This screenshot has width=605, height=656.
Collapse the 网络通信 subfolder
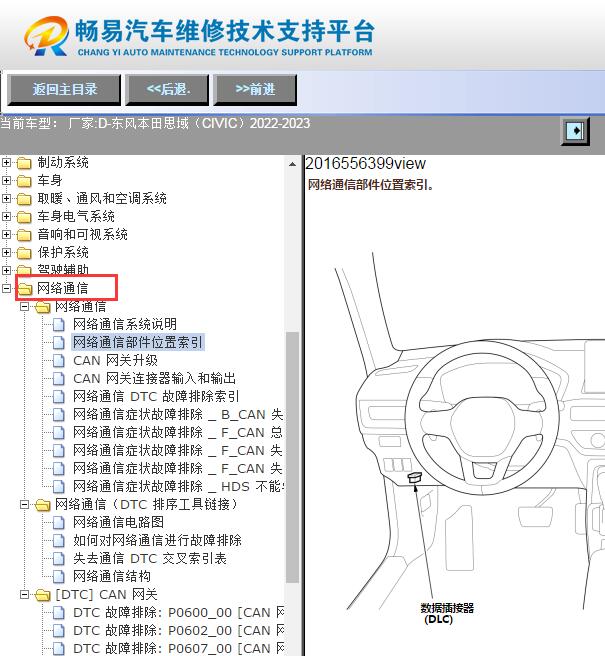tap(24, 306)
